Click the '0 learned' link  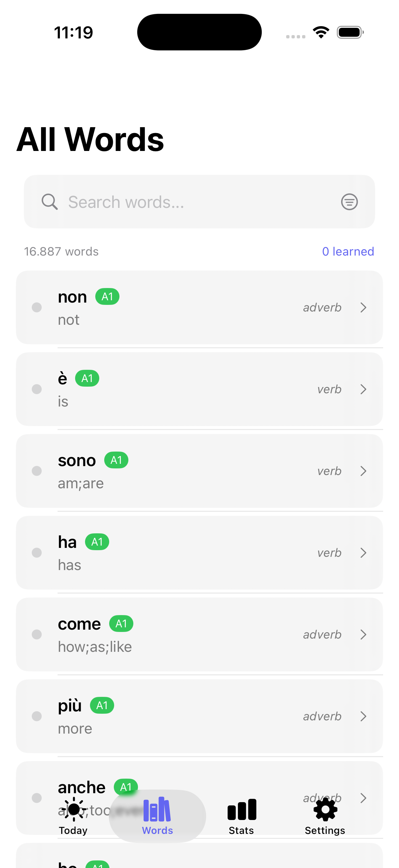point(348,251)
